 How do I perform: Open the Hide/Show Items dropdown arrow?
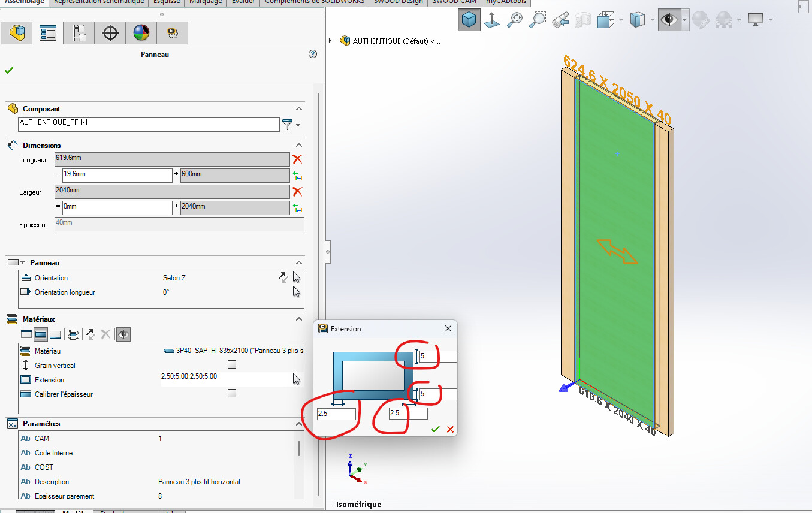coord(684,20)
